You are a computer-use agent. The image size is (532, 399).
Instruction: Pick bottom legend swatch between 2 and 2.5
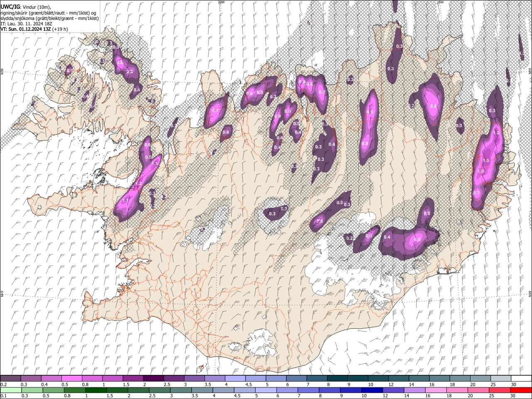pyautogui.click(x=138, y=390)
